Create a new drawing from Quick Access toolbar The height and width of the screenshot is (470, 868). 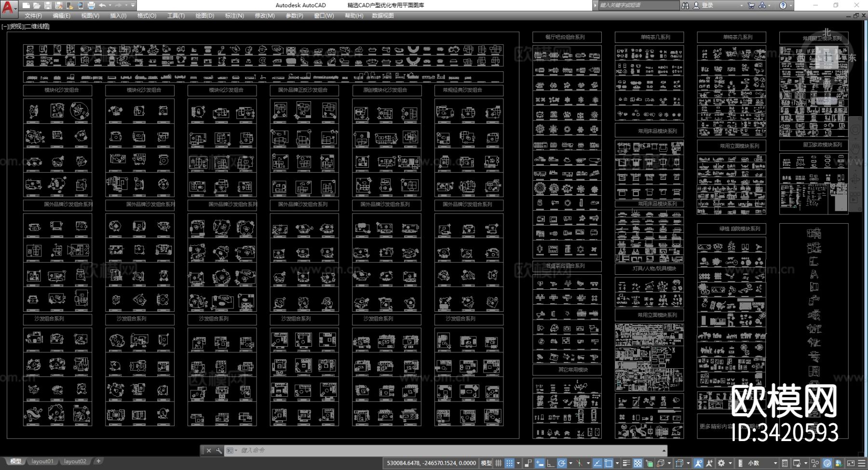click(x=26, y=5)
